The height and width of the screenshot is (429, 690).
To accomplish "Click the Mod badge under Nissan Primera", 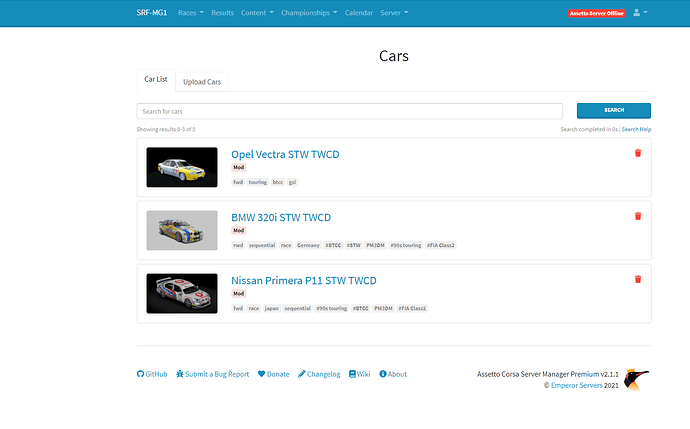I will click(239, 293).
